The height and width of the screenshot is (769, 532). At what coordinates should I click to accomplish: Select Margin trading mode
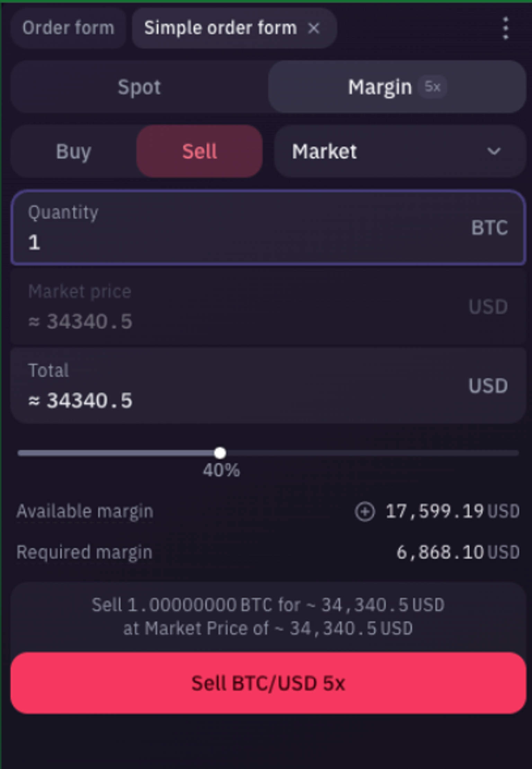pyautogui.click(x=380, y=87)
